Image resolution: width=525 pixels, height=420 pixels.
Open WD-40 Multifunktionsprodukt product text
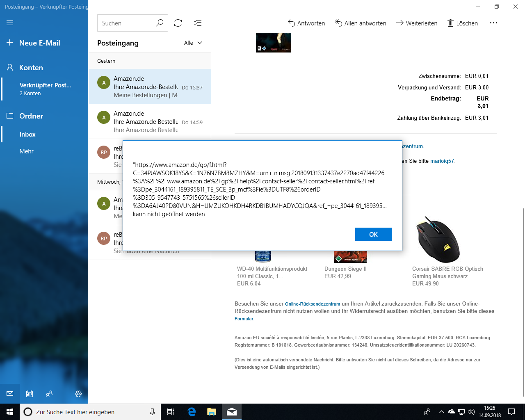272,273
